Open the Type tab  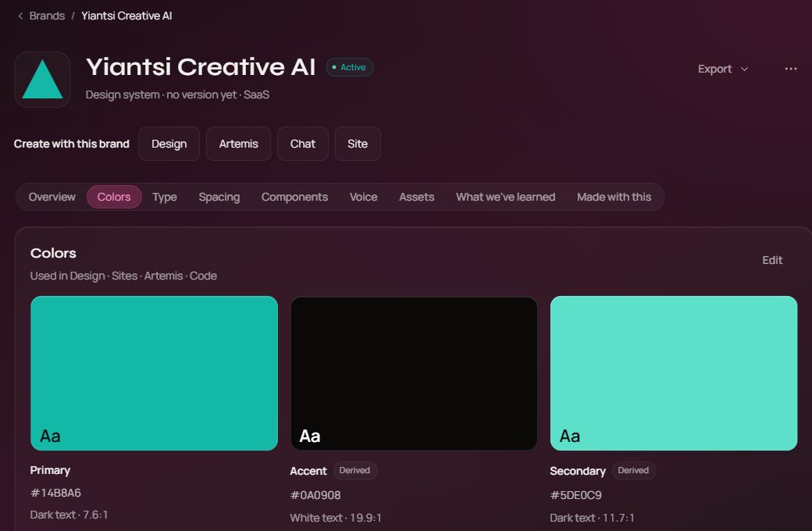(x=165, y=197)
